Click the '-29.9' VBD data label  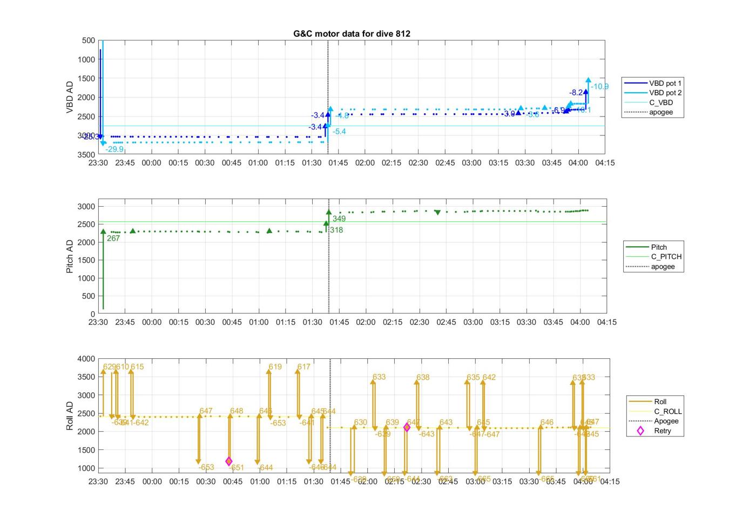pyautogui.click(x=114, y=149)
